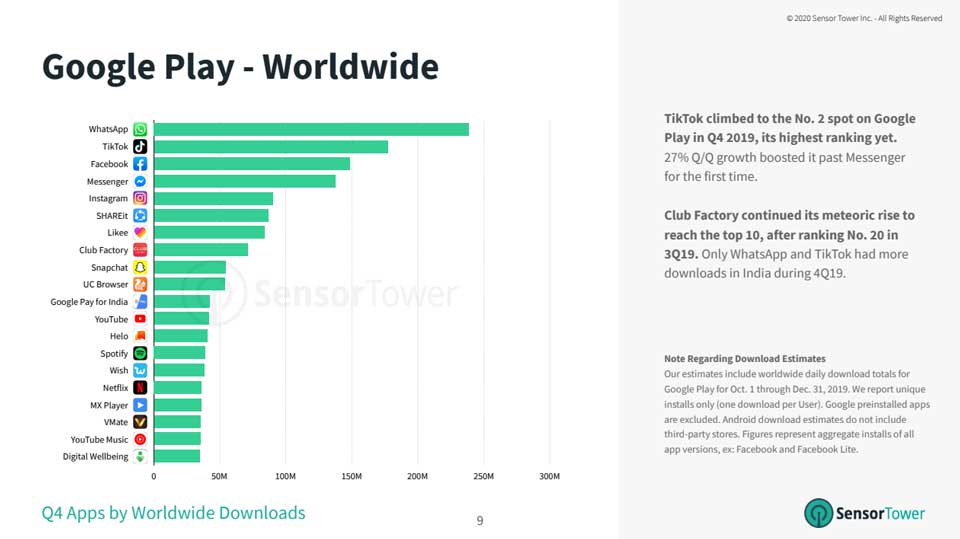Click the Club Factory app icon
960x539 pixels.
[140, 250]
